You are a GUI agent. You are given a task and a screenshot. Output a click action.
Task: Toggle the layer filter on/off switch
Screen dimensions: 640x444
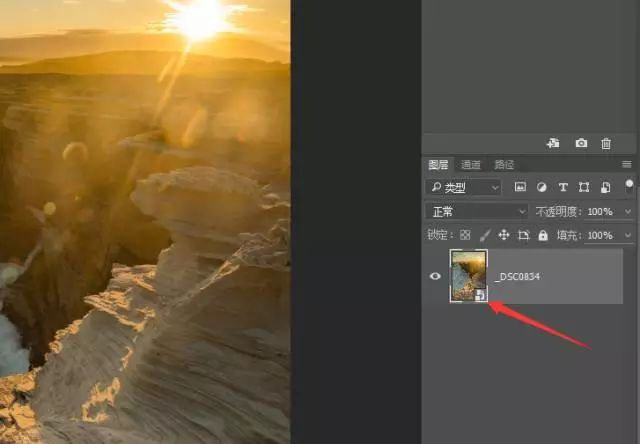coord(629,185)
